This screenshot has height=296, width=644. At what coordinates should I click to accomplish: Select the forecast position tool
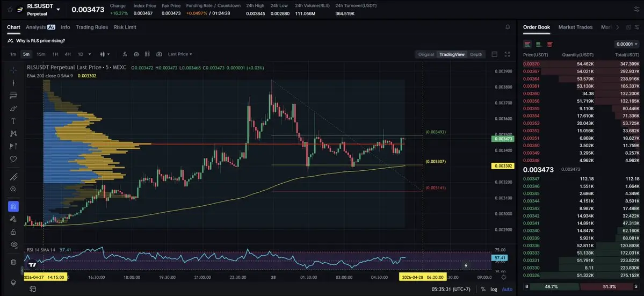pyautogui.click(x=13, y=146)
